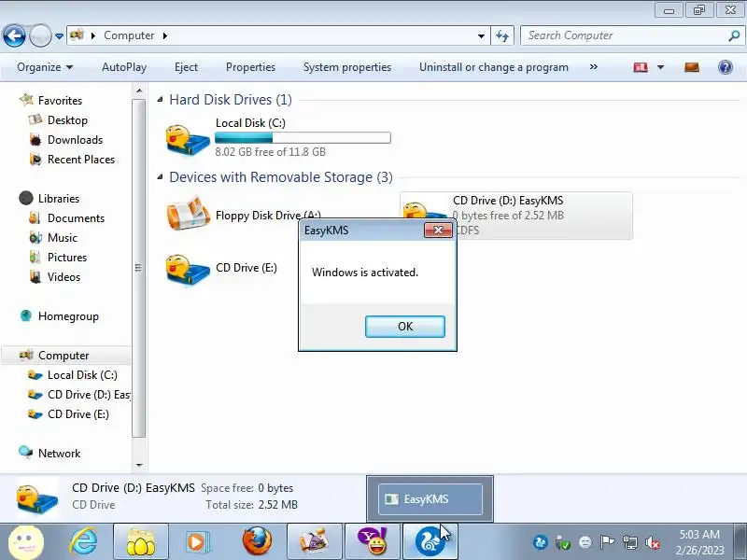The width and height of the screenshot is (747, 560).
Task: Select Local Disk (C:) in navigation tree
Action: [x=82, y=375]
